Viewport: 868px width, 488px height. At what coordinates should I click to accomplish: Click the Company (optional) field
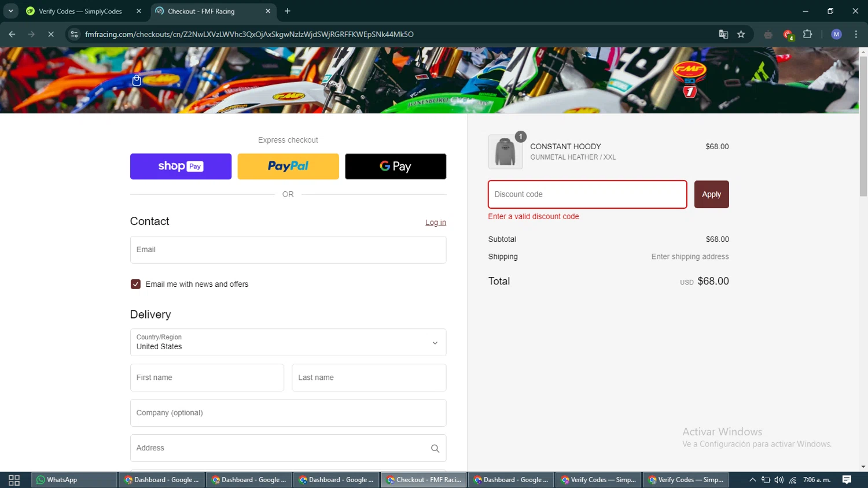coord(288,413)
